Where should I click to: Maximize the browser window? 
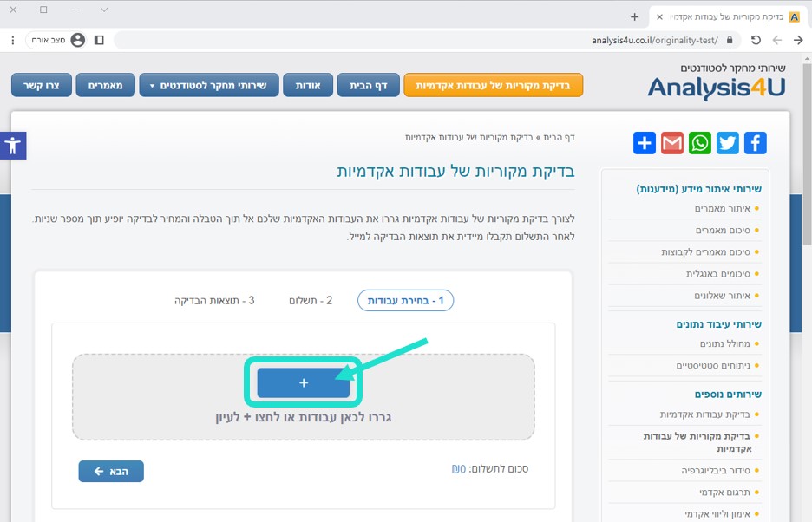(x=43, y=10)
